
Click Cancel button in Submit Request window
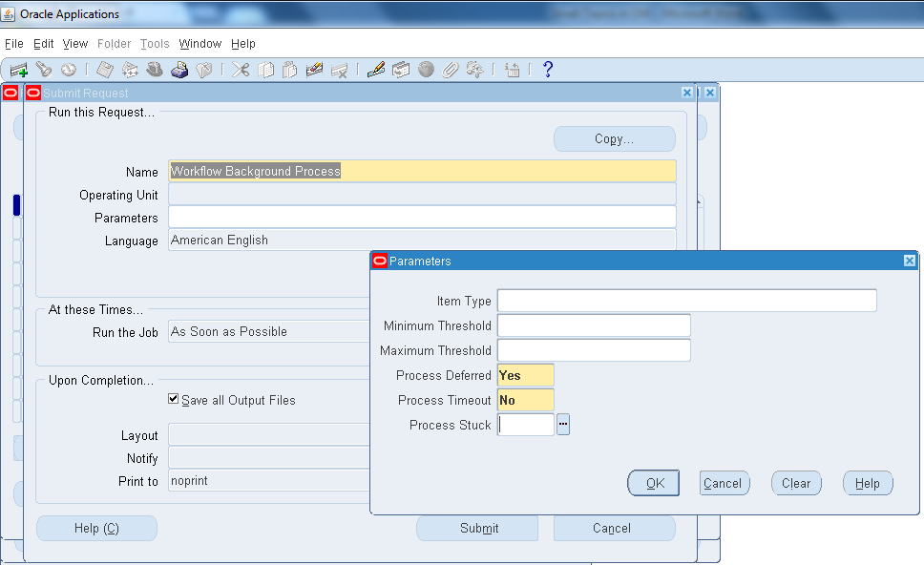point(615,528)
